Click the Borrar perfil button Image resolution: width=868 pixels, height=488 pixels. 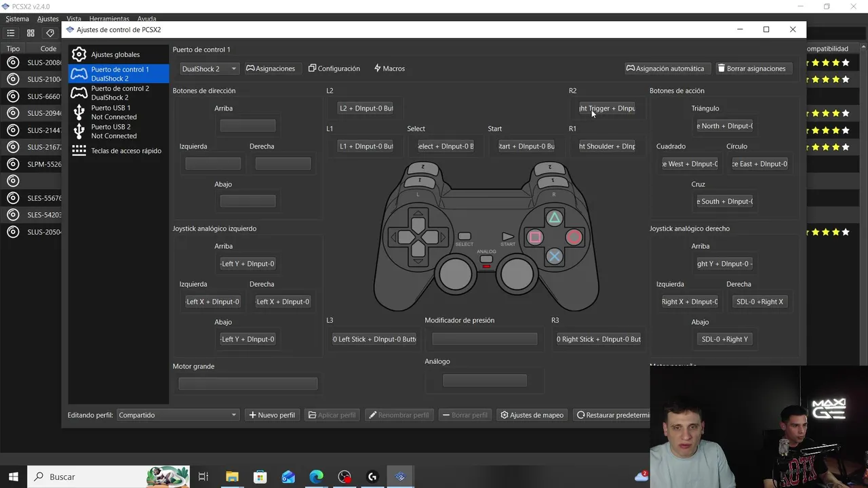465,415
